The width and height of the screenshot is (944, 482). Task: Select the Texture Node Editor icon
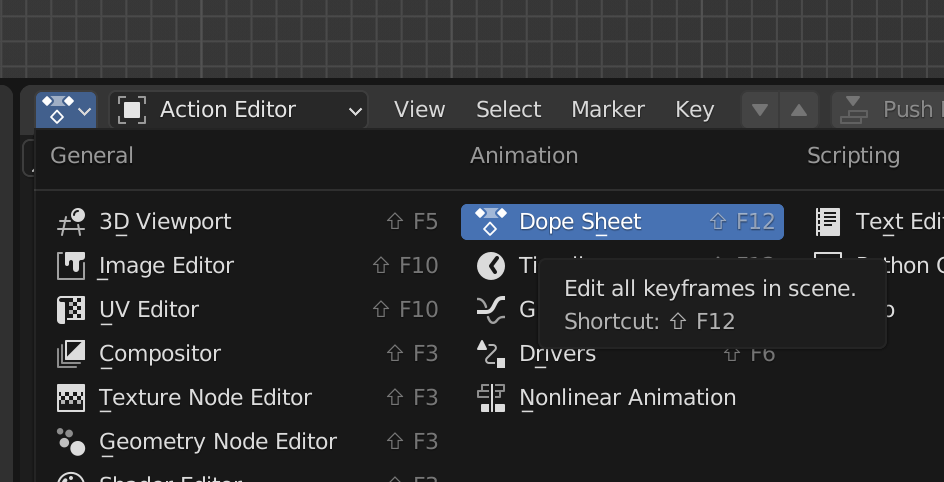[72, 398]
